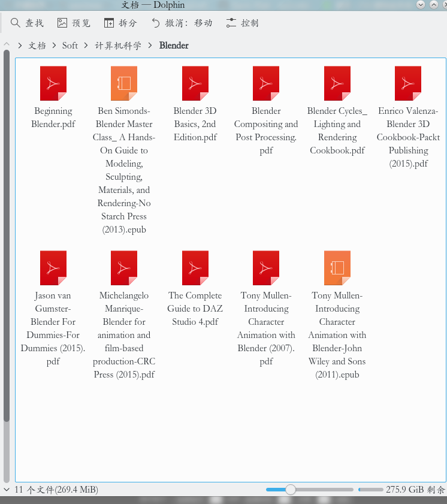The width and height of the screenshot is (447, 504).
Task: Click the Enrico Valenza Packt Publishing (2015).pdf name
Action: [x=408, y=137]
